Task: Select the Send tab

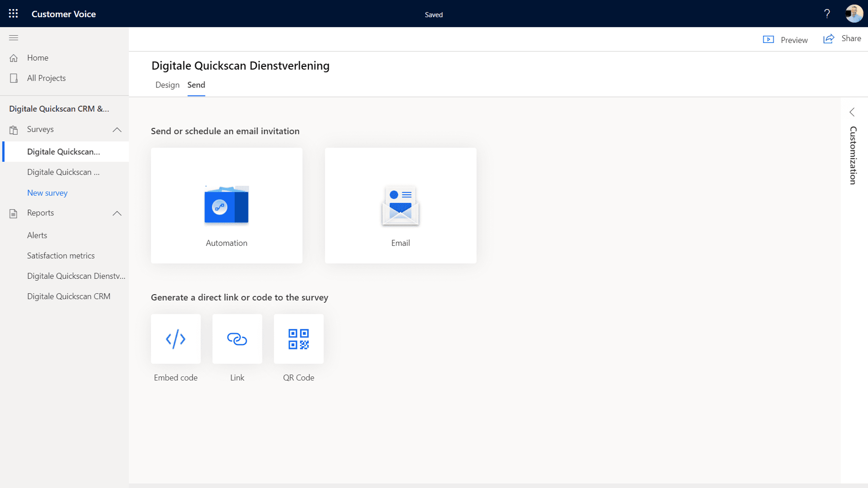Action: (x=196, y=85)
